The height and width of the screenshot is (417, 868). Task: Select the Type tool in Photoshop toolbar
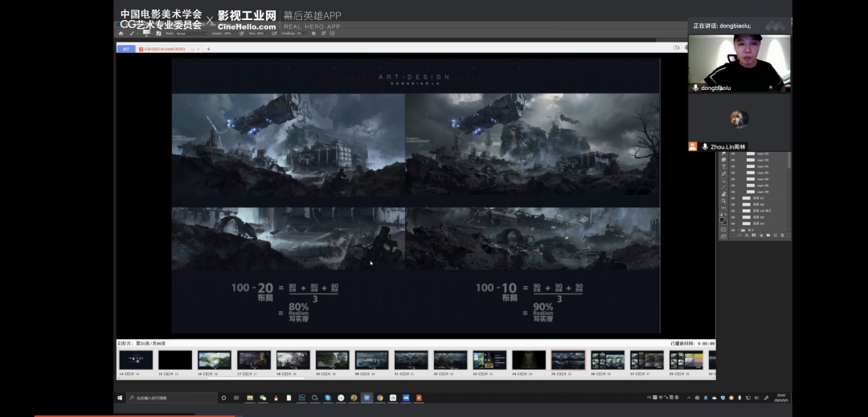tap(723, 166)
